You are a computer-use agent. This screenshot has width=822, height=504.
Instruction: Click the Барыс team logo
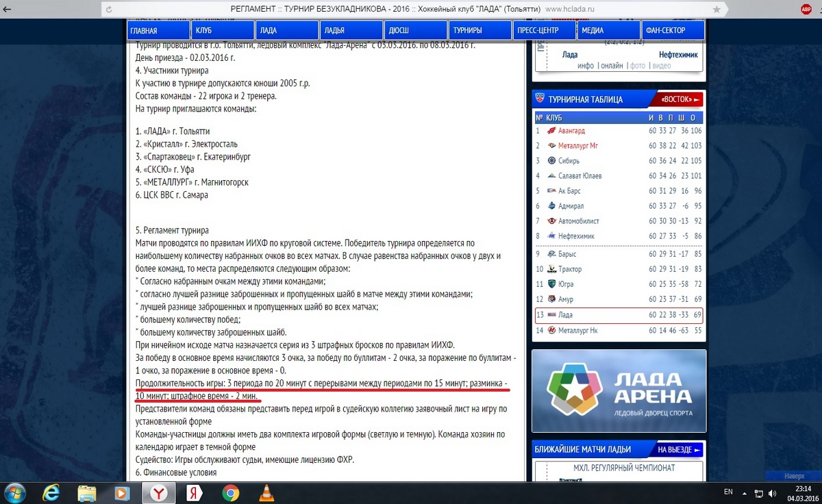(x=551, y=254)
